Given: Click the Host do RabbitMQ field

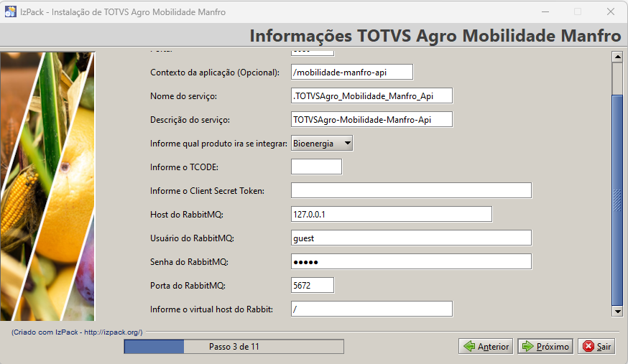Looking at the screenshot, I should click(392, 214).
